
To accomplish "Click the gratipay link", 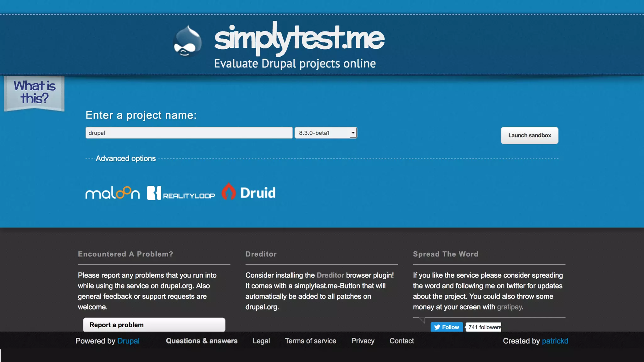I will click(x=509, y=307).
